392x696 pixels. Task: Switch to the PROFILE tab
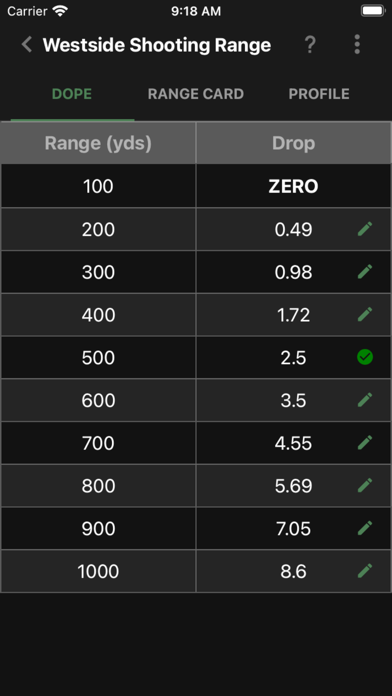pyautogui.click(x=319, y=94)
